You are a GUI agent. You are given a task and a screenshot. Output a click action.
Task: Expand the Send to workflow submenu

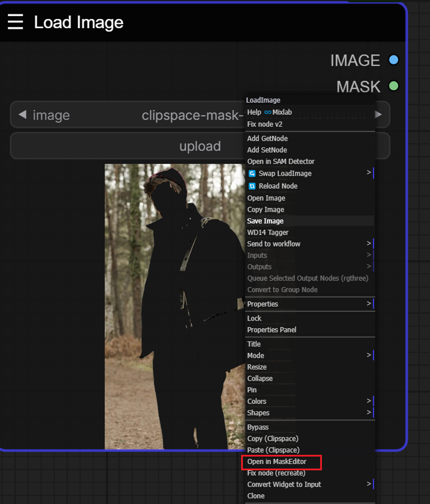[x=369, y=244]
